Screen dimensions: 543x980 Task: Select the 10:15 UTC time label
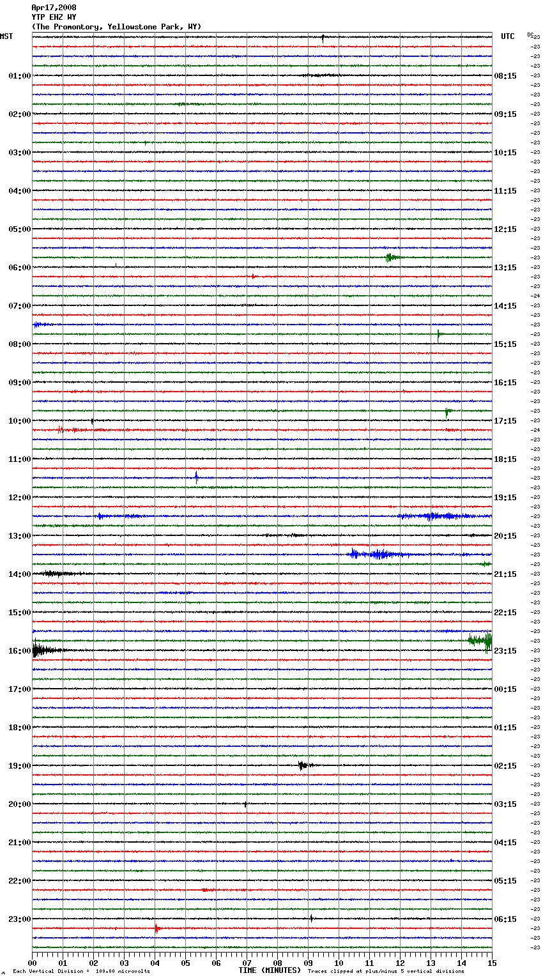(505, 153)
